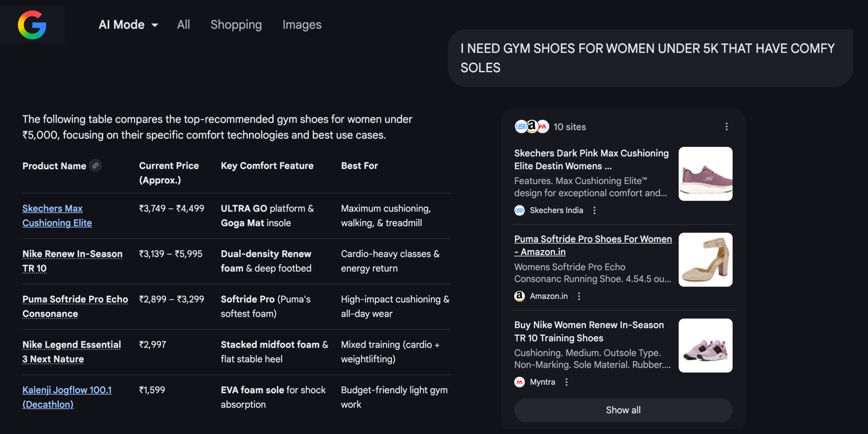This screenshot has height=434, width=868.
Task: Click link icon beside Product Name
Action: [x=95, y=165]
